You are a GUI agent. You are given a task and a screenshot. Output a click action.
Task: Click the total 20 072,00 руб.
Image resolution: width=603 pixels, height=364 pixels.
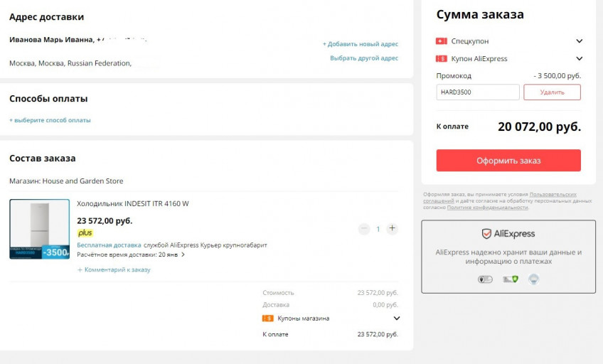pyautogui.click(x=539, y=127)
